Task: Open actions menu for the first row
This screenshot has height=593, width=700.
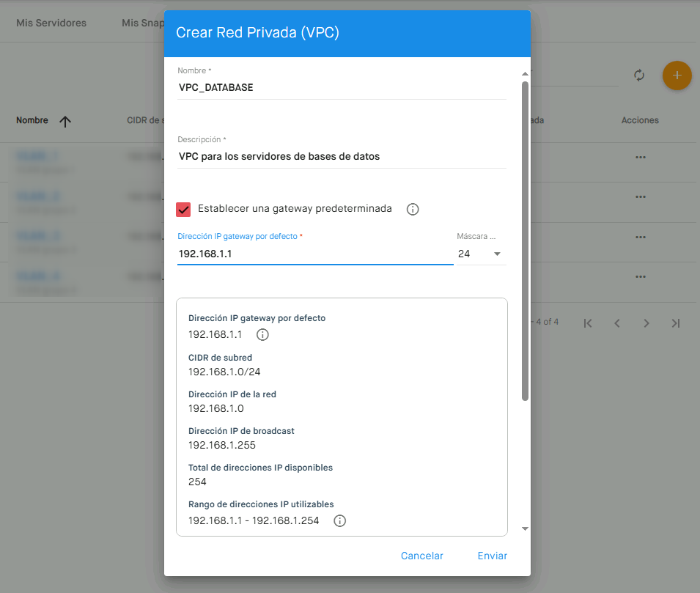Action: 640,157
